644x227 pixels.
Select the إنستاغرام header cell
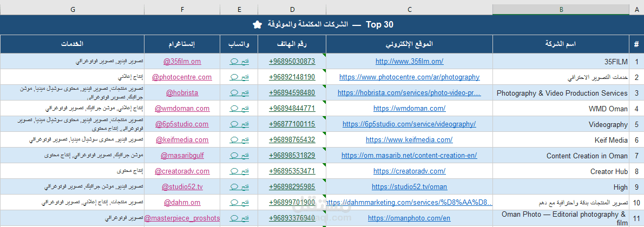point(182,44)
